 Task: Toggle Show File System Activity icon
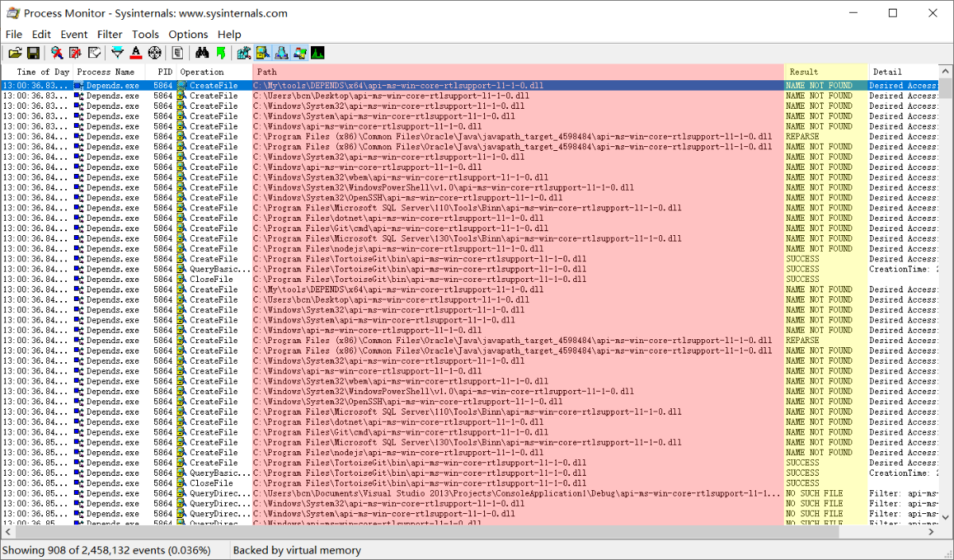[x=263, y=53]
